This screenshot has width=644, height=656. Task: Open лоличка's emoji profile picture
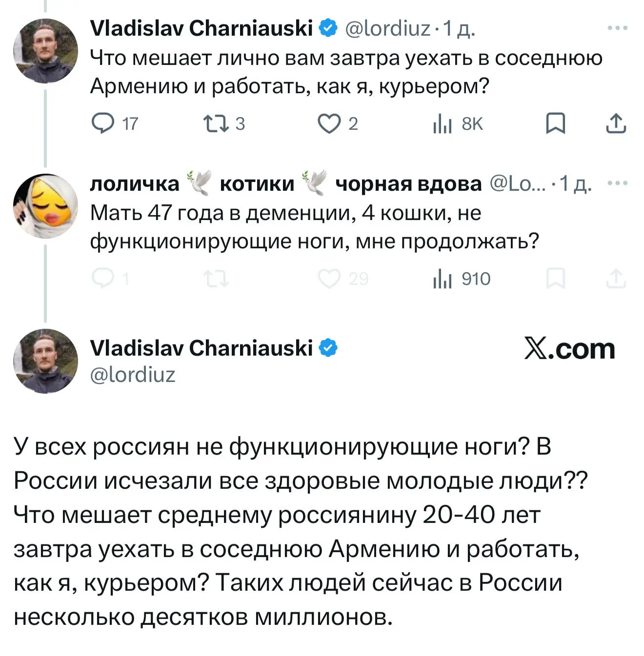tap(45, 206)
